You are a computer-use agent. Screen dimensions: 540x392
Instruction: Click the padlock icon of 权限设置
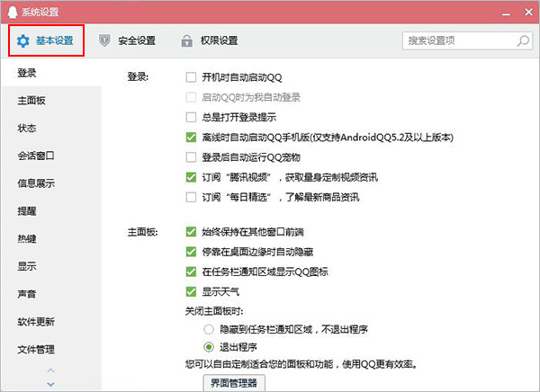(x=186, y=40)
